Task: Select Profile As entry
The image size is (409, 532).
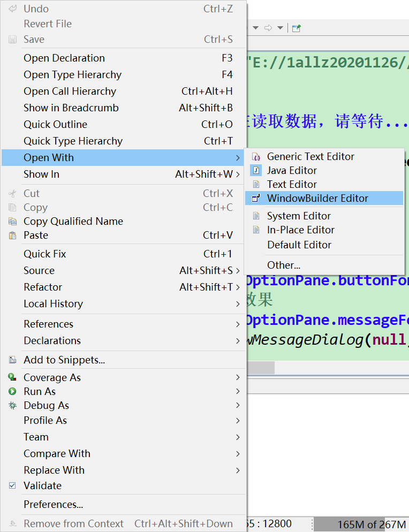Action: [124, 420]
